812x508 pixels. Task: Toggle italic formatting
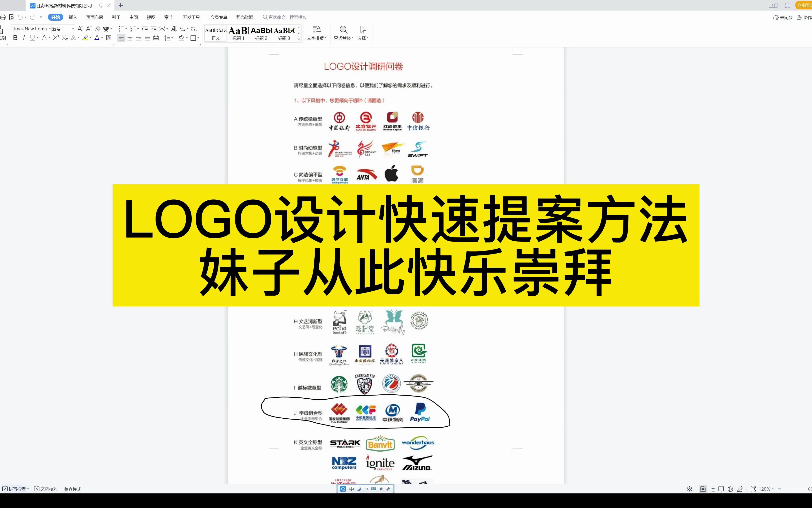pyautogui.click(x=23, y=38)
